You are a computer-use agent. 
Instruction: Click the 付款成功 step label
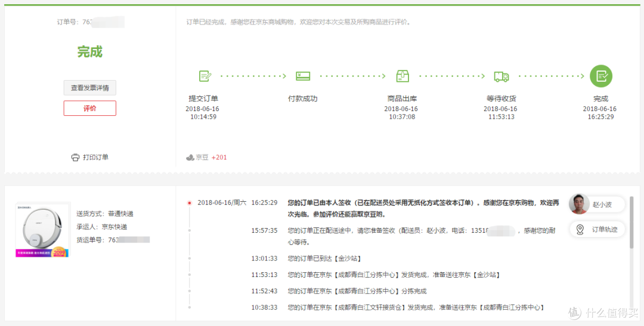pos(303,99)
